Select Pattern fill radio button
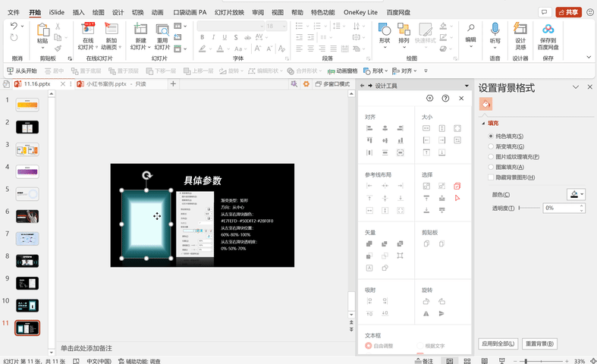 click(491, 167)
